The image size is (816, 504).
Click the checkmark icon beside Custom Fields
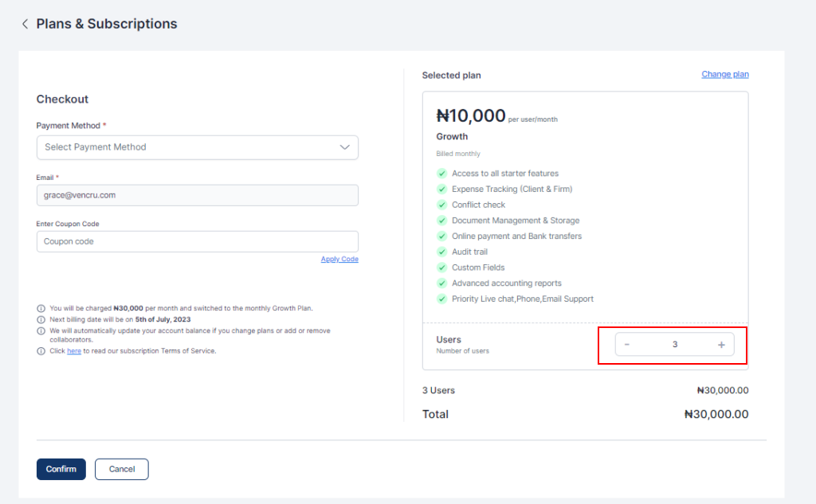441,268
